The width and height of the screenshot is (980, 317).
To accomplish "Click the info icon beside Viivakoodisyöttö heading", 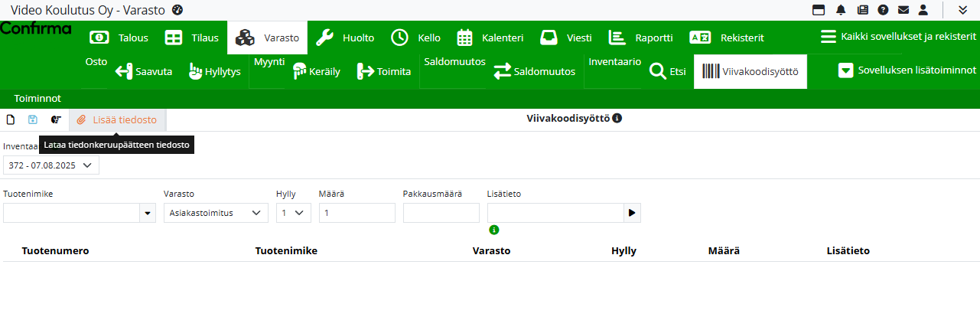I will click(x=617, y=119).
